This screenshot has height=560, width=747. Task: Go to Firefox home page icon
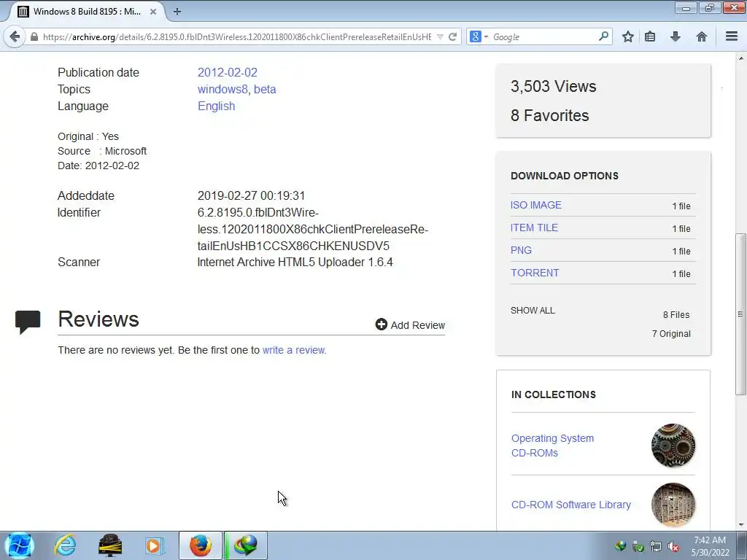coord(702,36)
